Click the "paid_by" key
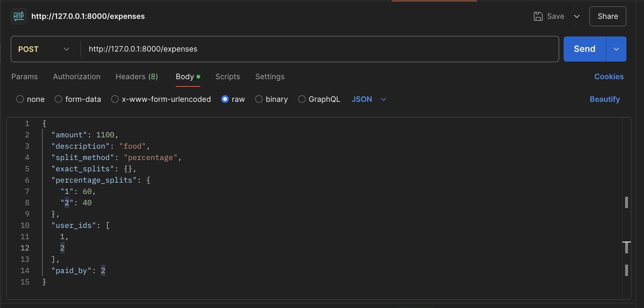Image resolution: width=644 pixels, height=308 pixels. point(72,271)
